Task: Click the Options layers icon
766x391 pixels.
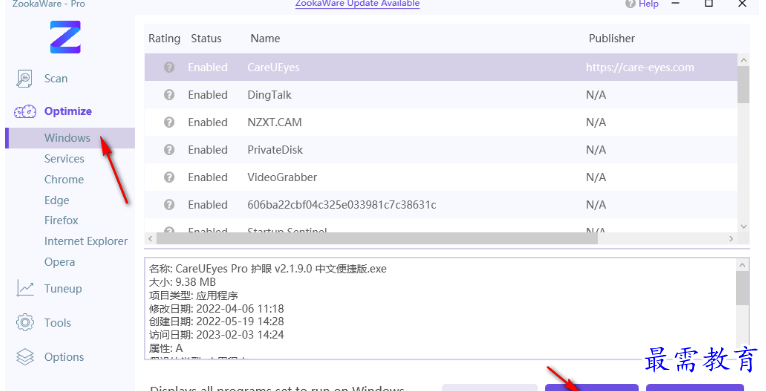Action: (x=25, y=357)
